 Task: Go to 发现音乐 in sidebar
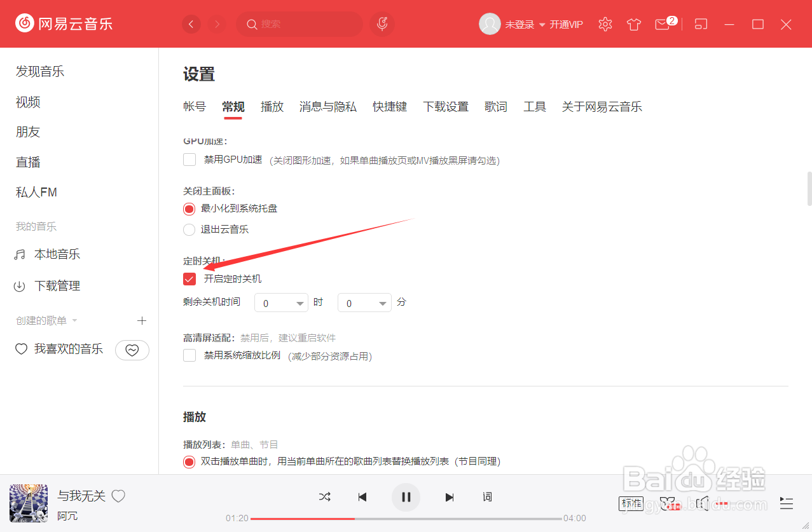point(40,71)
